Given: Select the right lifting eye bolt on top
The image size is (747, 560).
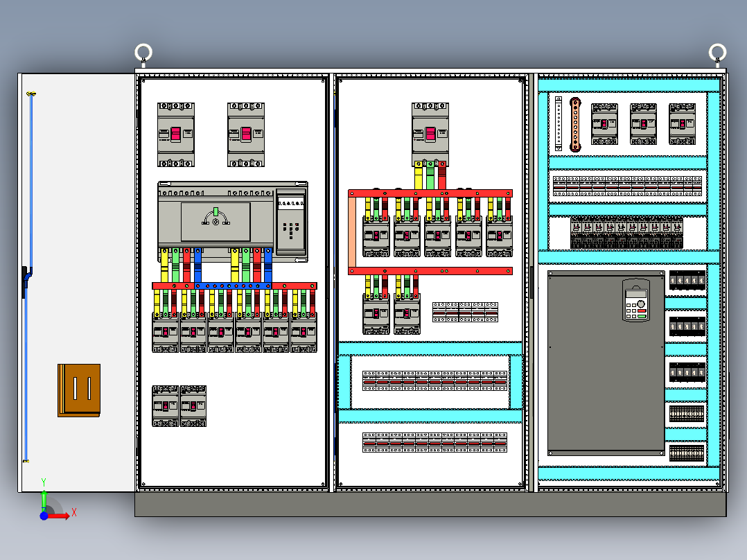Looking at the screenshot, I should [717, 54].
